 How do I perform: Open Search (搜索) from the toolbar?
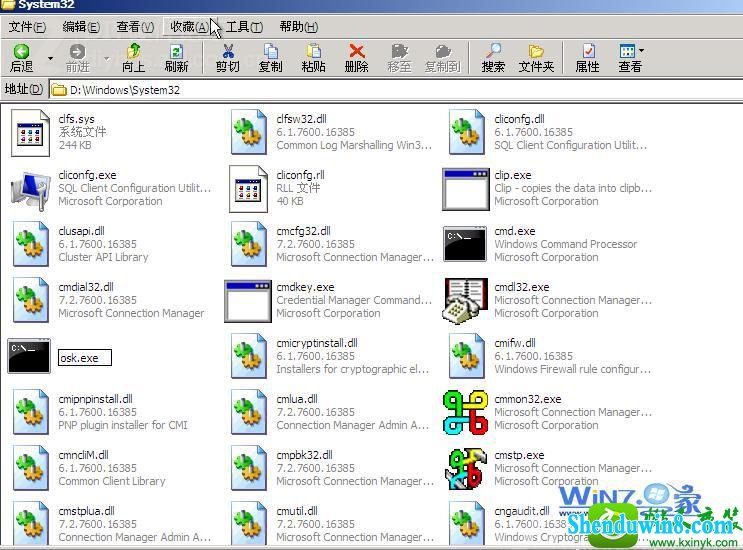[x=493, y=58]
